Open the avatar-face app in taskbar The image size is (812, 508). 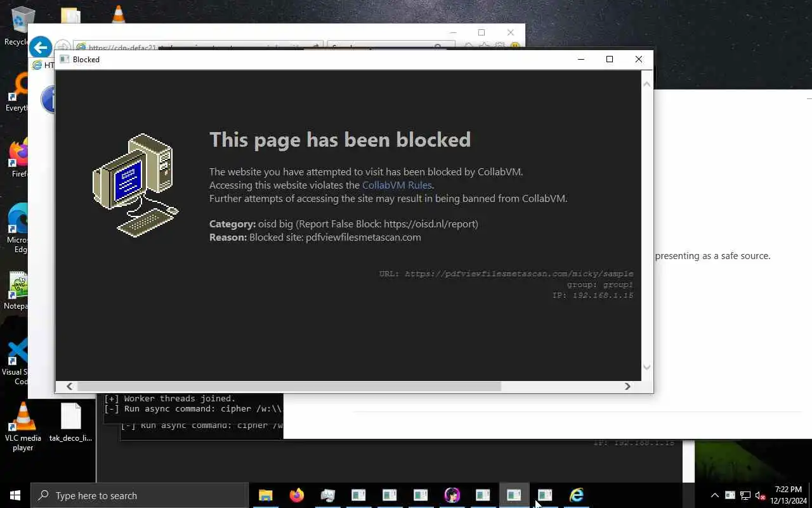452,495
